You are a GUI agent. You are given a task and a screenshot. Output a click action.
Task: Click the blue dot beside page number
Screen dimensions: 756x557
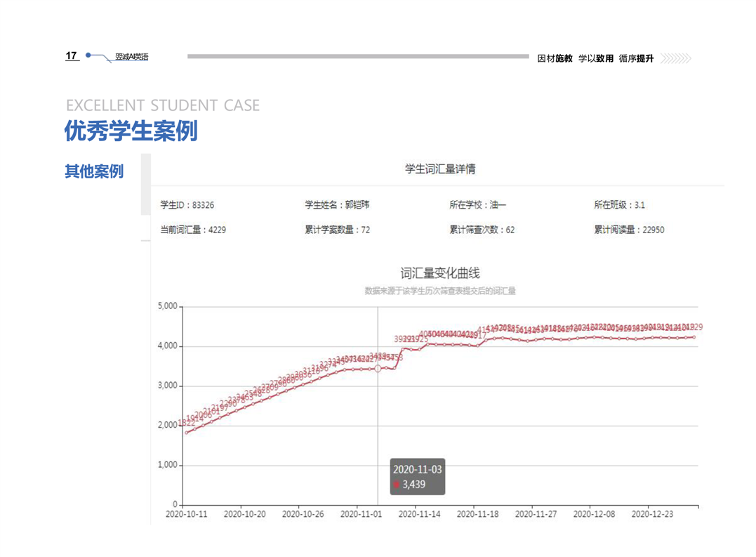pos(88,55)
